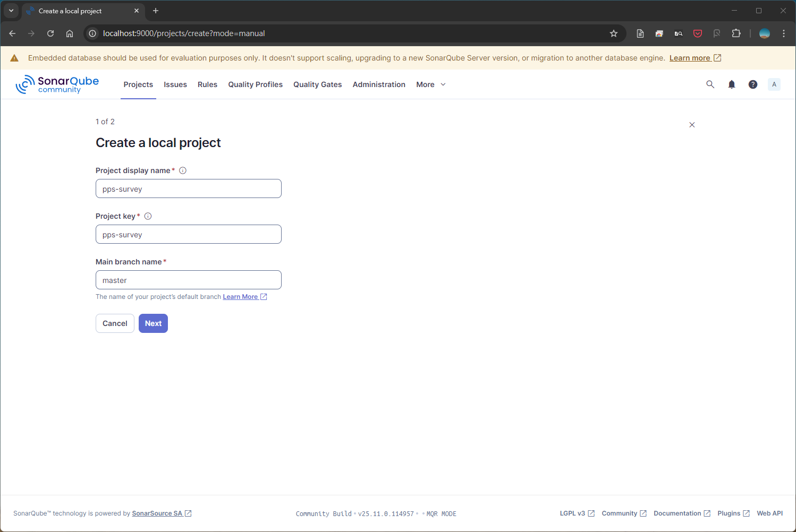Image resolution: width=796 pixels, height=532 pixels.
Task: Open the notifications bell icon
Action: 732,84
